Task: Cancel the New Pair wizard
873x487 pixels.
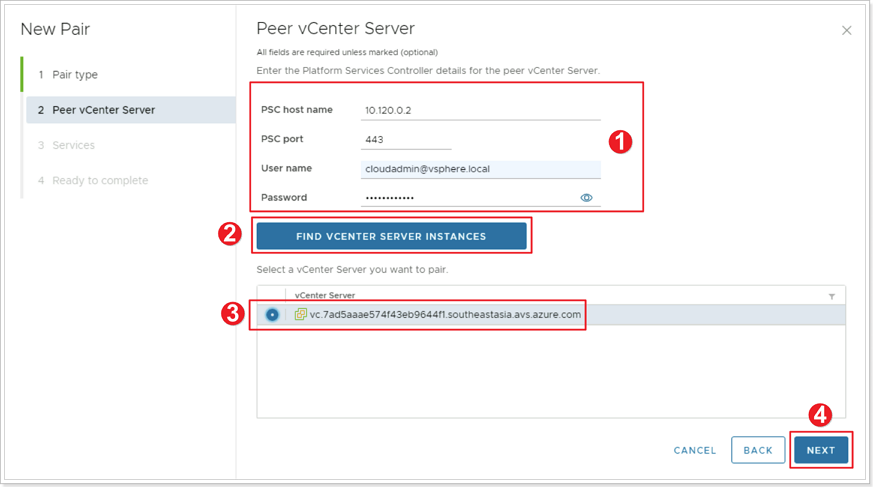Action: coord(695,450)
